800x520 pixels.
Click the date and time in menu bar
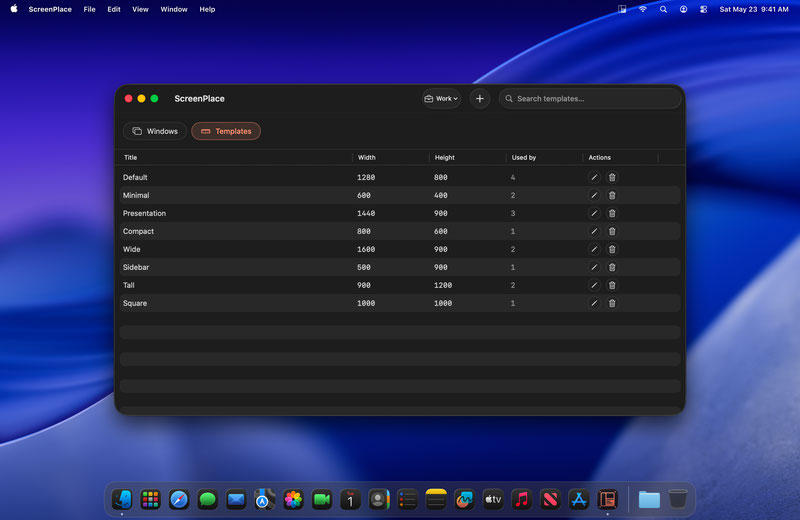pyautogui.click(x=754, y=9)
